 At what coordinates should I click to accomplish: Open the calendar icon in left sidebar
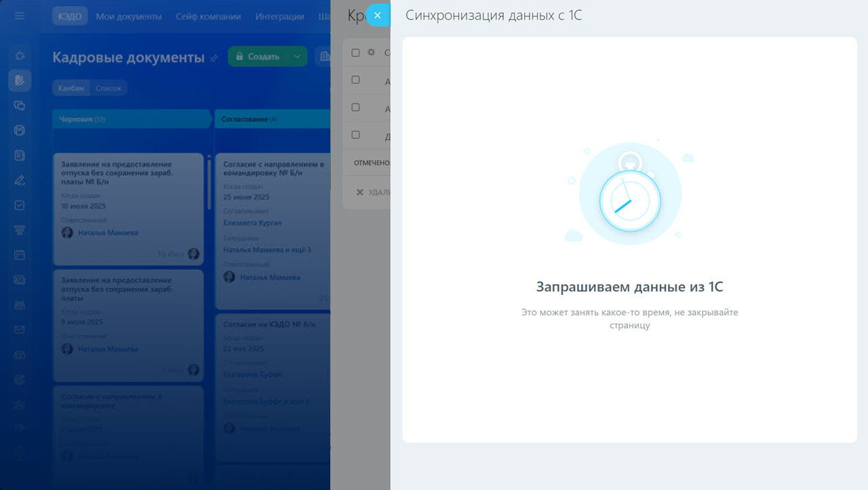pos(20,255)
